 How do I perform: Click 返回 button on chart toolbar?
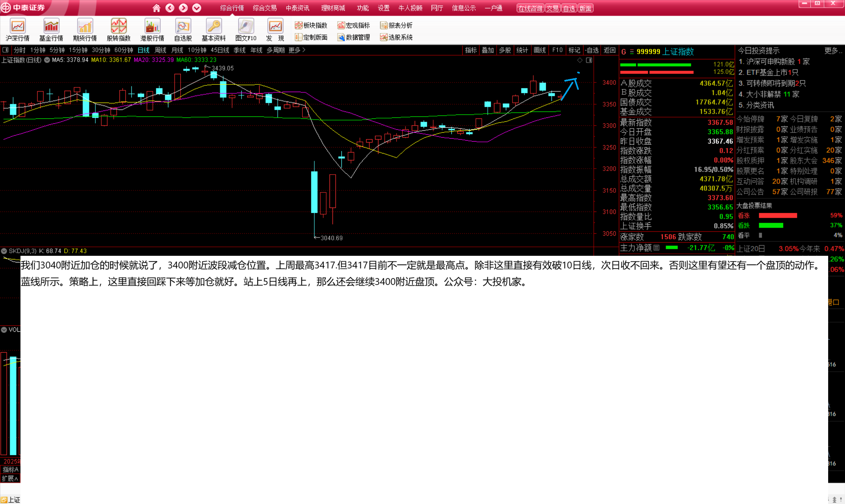tap(610, 50)
